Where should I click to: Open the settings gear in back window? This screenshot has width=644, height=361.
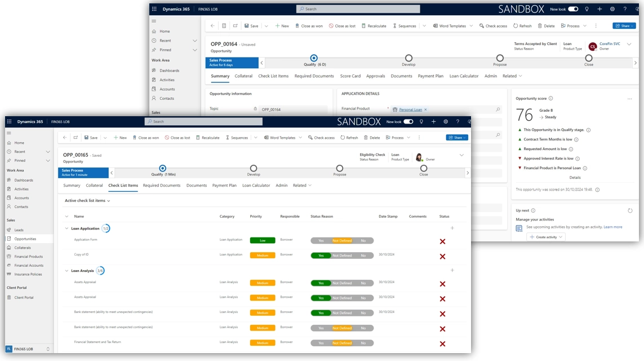coord(612,9)
